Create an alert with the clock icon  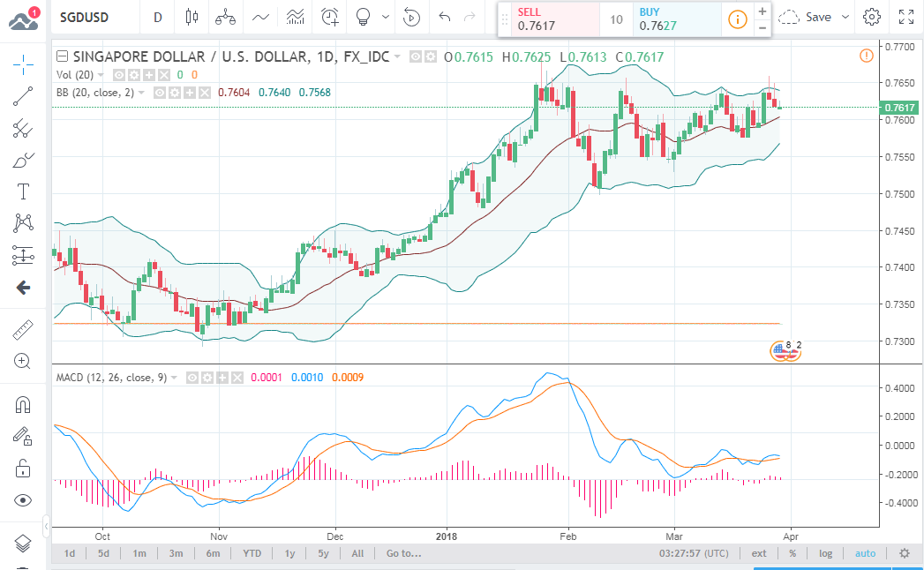(330, 17)
